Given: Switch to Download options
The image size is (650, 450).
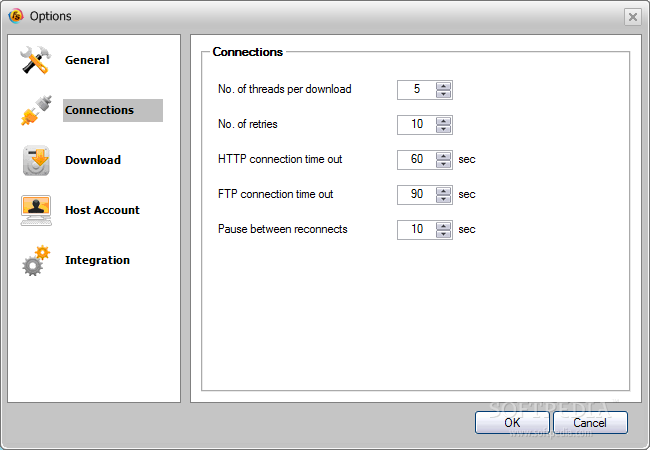Looking at the screenshot, I should pos(93,160).
